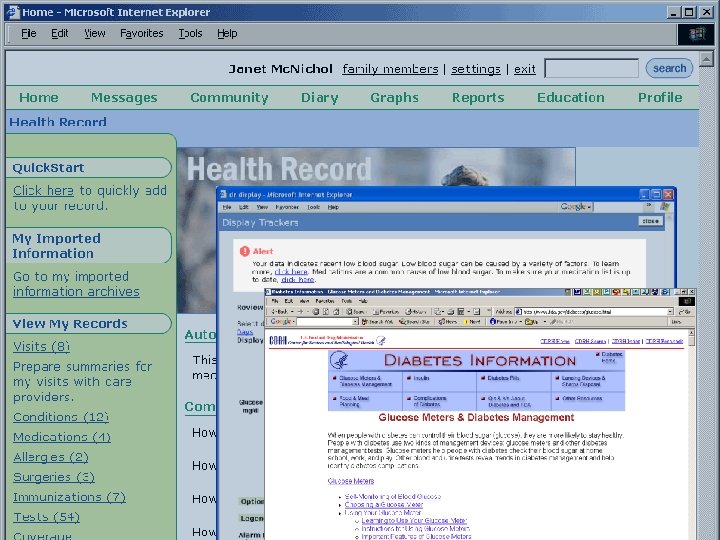
Task: Click the red Alert exclamation icon
Action: click(x=245, y=251)
